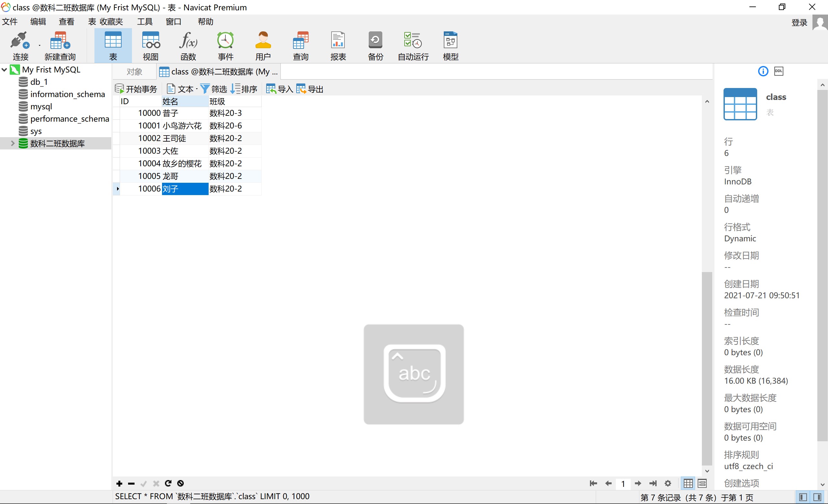Open the 编辑 menu
This screenshot has height=504, width=828.
[x=38, y=21]
